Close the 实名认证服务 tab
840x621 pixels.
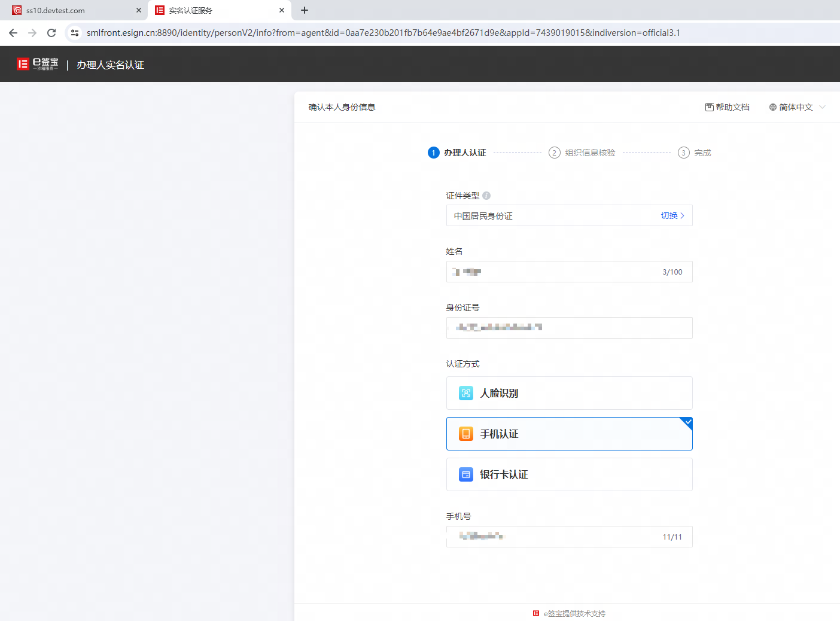point(282,10)
